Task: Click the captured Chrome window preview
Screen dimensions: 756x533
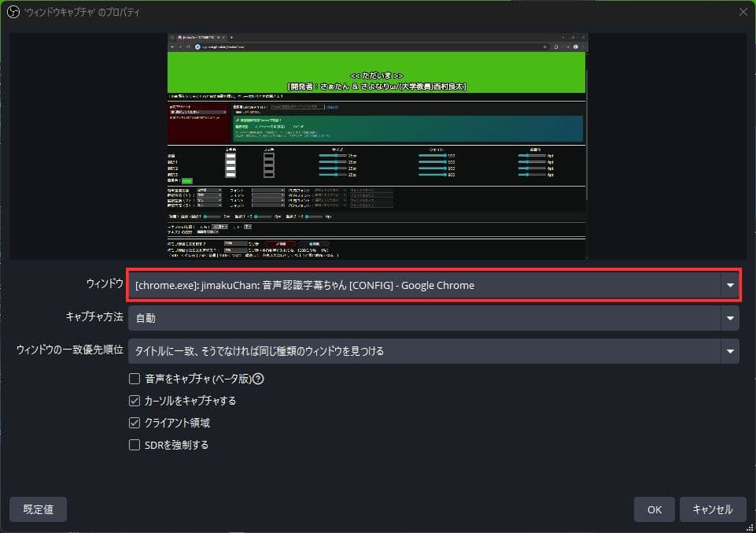Action: [378, 181]
